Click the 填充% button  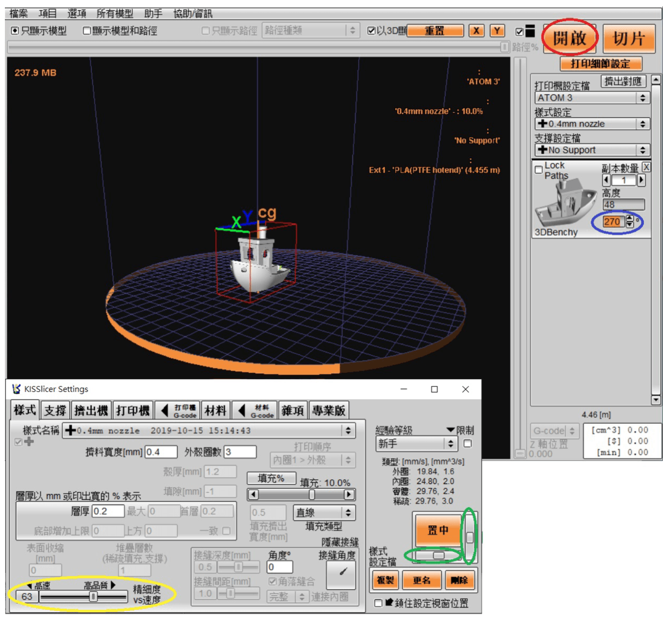tap(271, 478)
